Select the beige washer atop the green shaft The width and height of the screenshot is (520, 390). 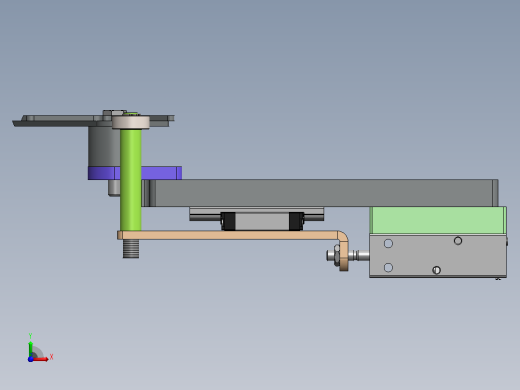[131, 122]
